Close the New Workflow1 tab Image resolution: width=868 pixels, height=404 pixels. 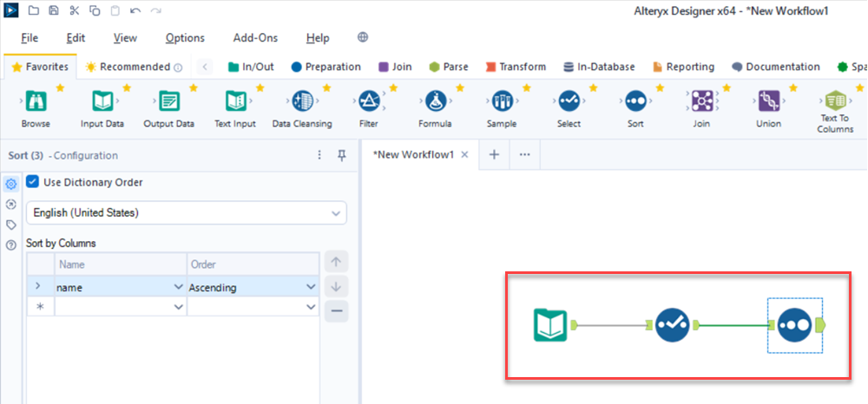[x=464, y=154]
